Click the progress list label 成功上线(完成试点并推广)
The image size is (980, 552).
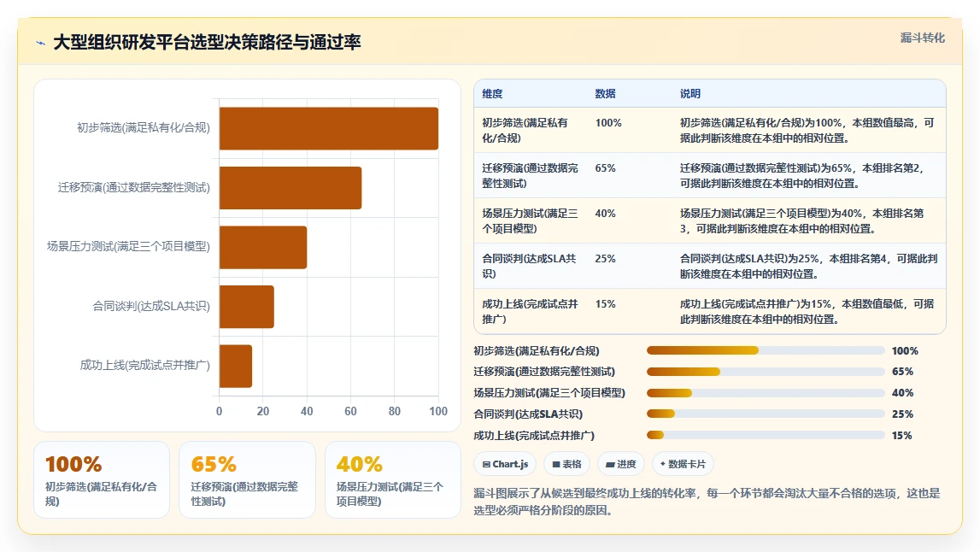click(x=534, y=435)
